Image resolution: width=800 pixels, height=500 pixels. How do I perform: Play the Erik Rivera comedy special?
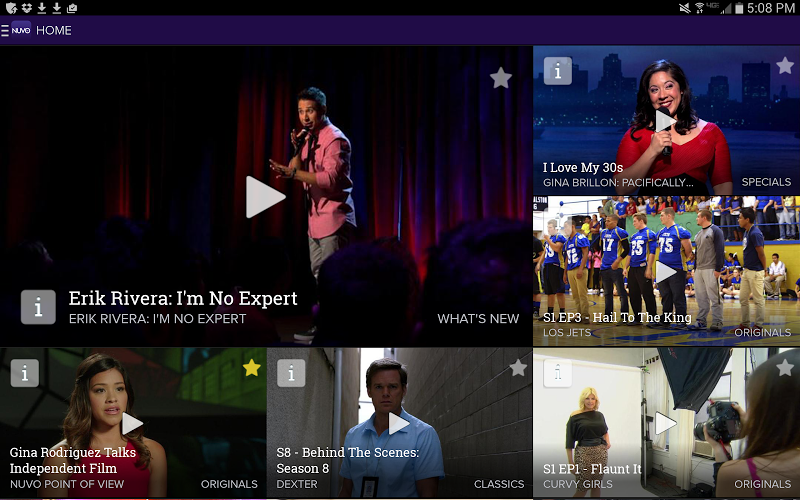[x=265, y=197]
